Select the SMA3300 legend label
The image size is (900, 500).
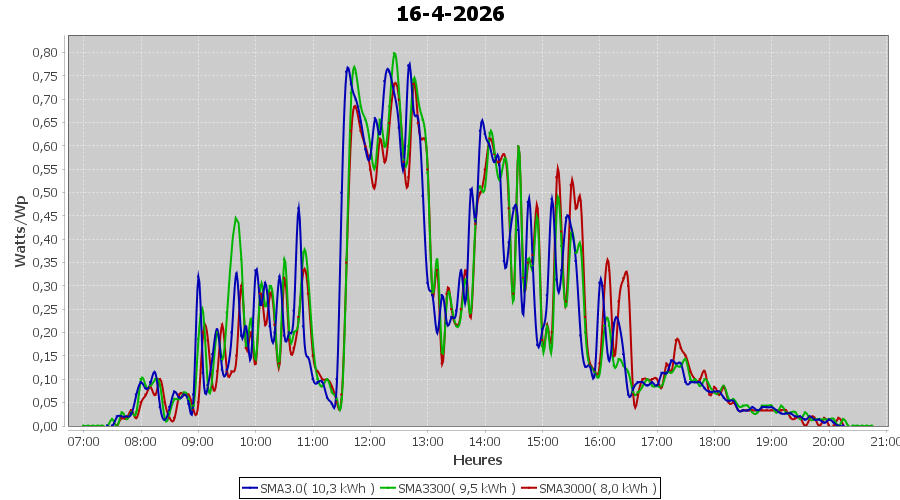pyautogui.click(x=456, y=488)
